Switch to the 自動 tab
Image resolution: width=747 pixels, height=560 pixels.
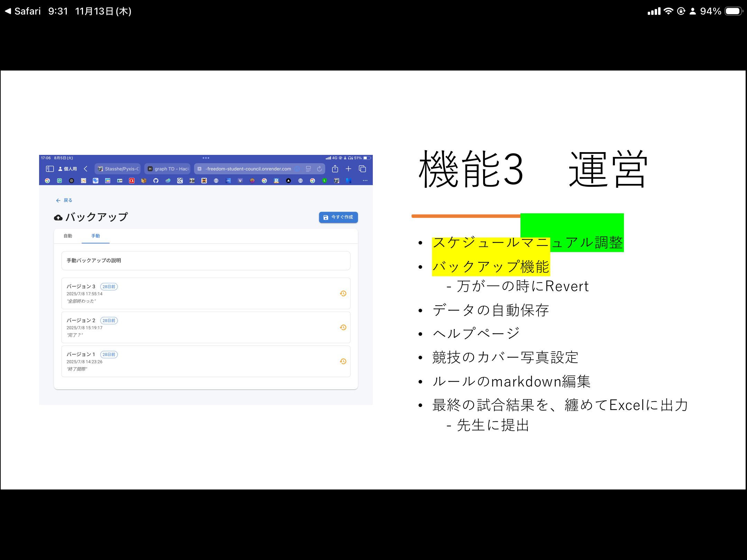[68, 235]
